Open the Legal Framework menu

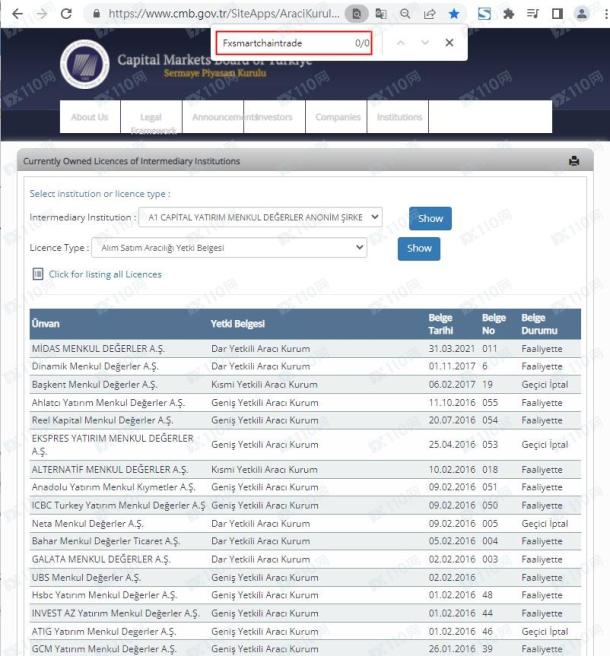point(151,118)
